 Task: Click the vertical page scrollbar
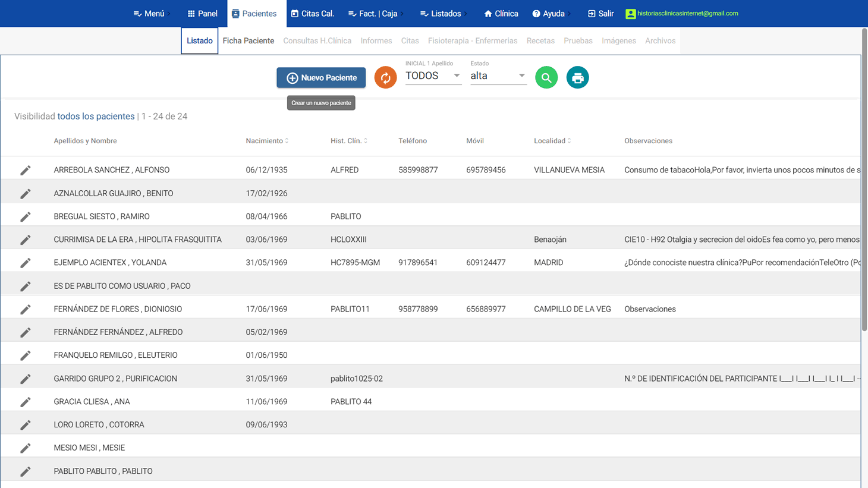(864, 178)
